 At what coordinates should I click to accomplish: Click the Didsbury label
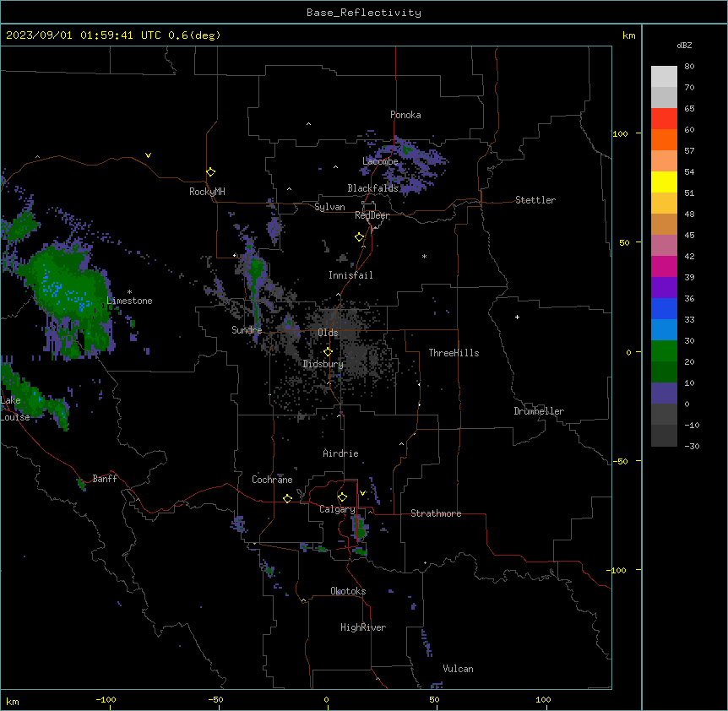(x=323, y=364)
